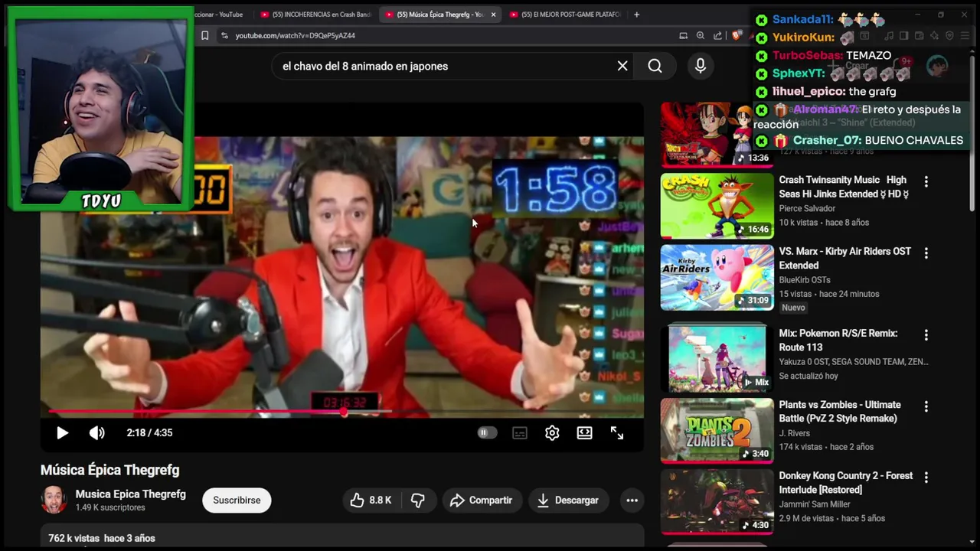
Task: Start voice search with the microphone
Action: pyautogui.click(x=701, y=66)
